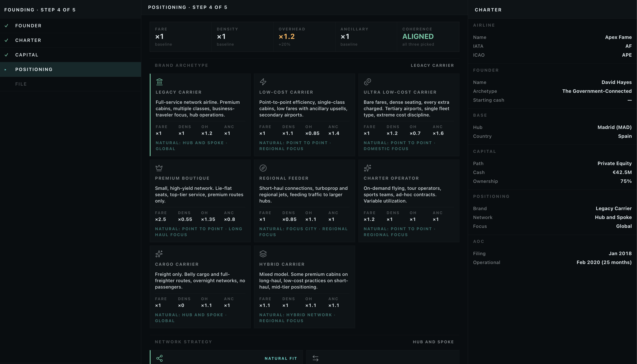Go to the Capital step
637x364 pixels.
[x=70, y=55]
